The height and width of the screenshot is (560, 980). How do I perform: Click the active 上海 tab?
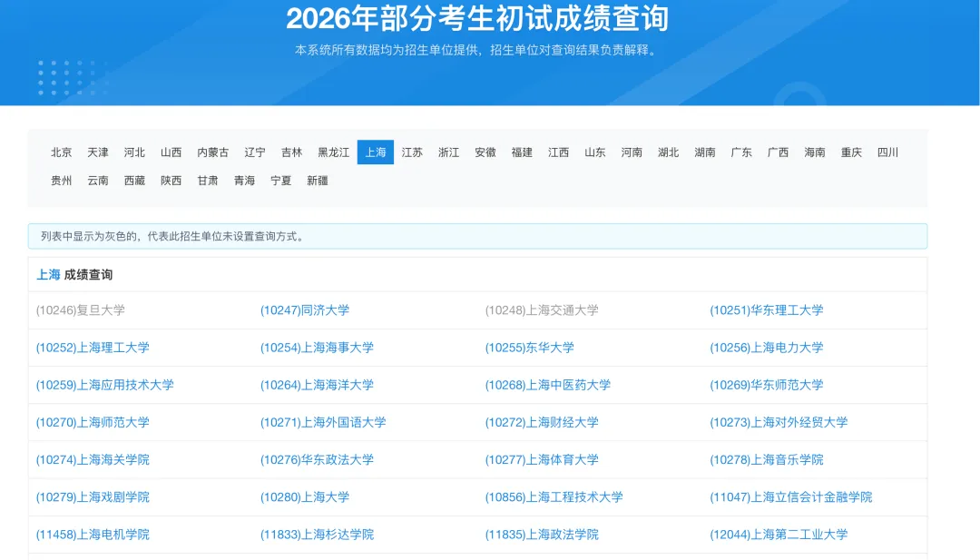[376, 152]
